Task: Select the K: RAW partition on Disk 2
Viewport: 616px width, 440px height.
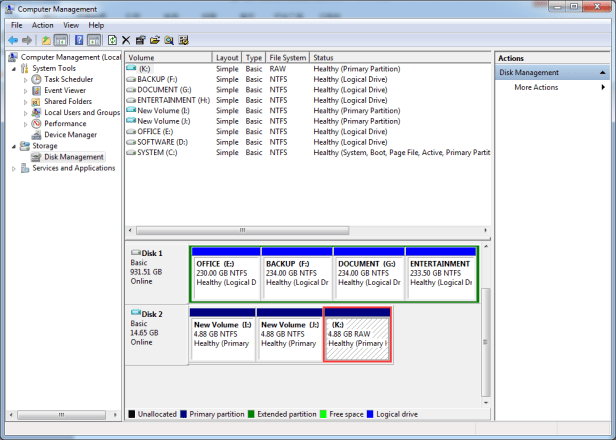Action: click(x=356, y=335)
